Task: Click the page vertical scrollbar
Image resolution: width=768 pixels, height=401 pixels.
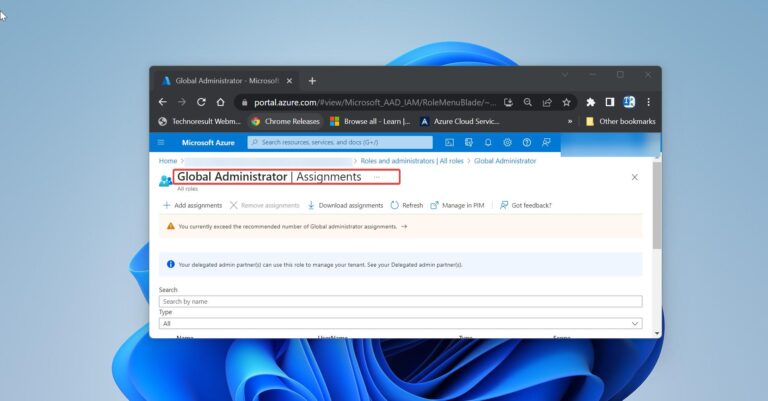Action: point(657,206)
